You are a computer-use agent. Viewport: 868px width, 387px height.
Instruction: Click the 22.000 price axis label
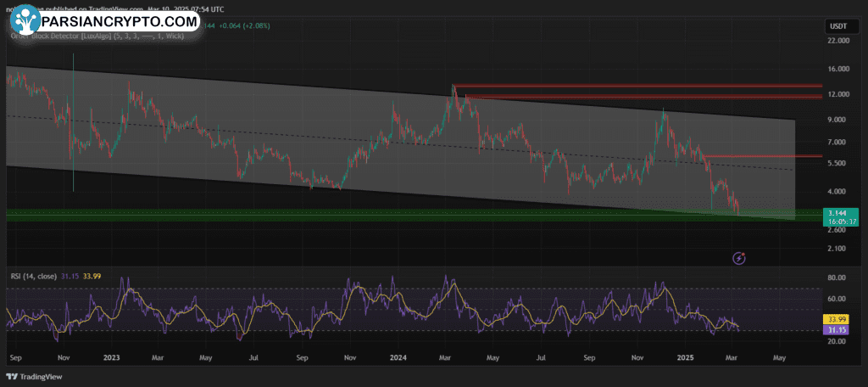click(838, 41)
